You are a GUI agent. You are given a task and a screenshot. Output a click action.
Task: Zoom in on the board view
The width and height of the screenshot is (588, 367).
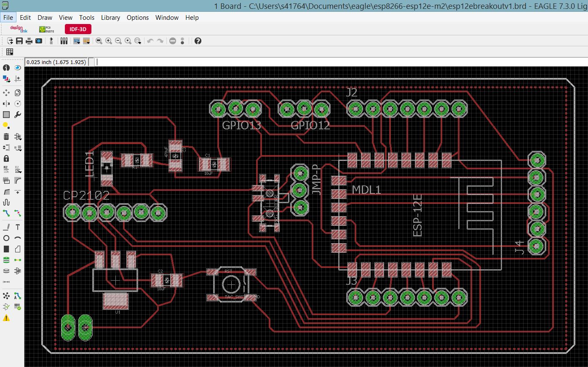click(109, 41)
